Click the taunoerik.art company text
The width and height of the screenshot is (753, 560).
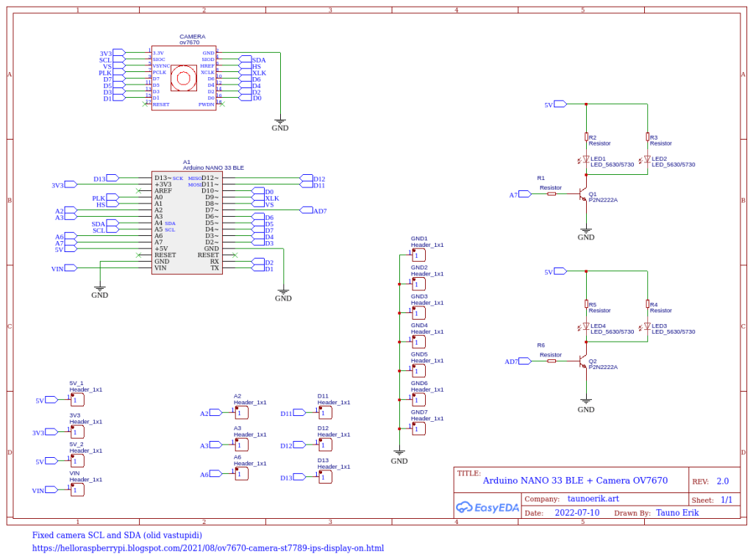click(573, 499)
